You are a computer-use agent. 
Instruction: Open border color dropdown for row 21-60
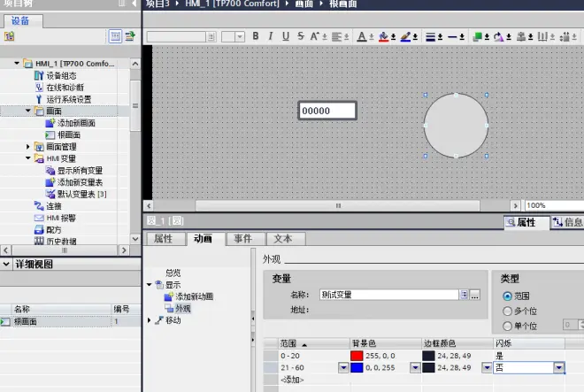click(x=487, y=368)
